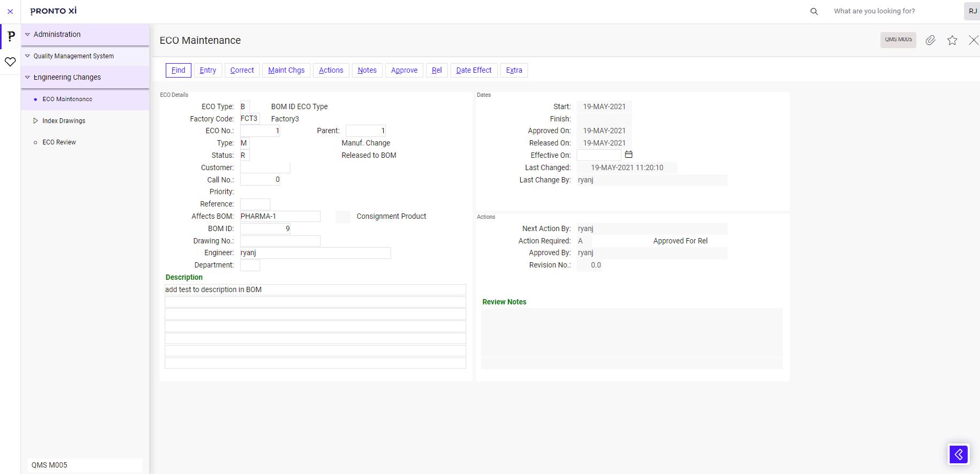Open the Notes function
Image resolution: width=980 pixels, height=474 pixels.
tap(367, 70)
